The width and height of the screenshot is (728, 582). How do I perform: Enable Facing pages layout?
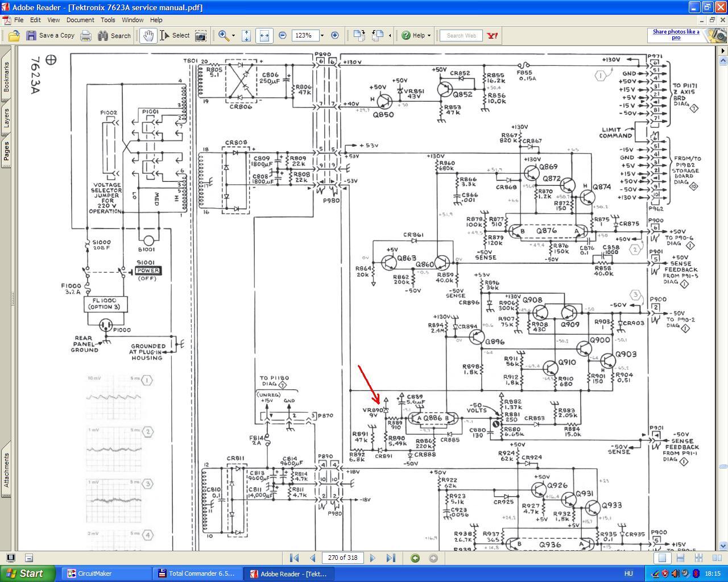[x=717, y=558]
